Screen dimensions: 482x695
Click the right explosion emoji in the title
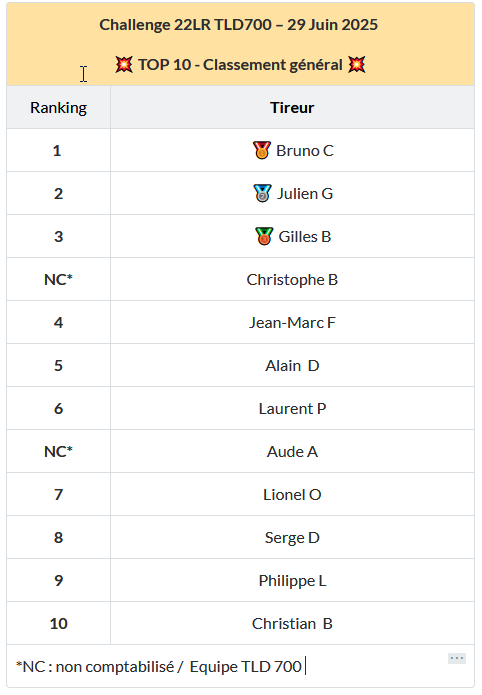coord(357,65)
